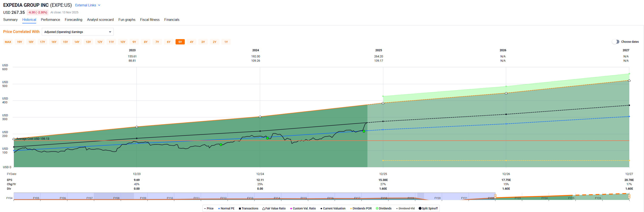Select the 10Y time range button
Image resolution: width=644 pixels, height=212 pixels.
[x=123, y=42]
